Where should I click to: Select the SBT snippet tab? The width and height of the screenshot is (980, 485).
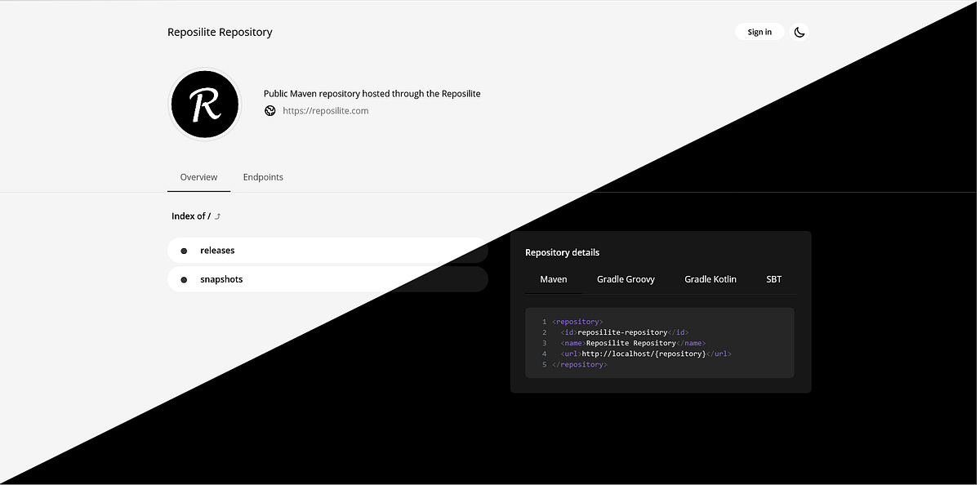click(773, 278)
